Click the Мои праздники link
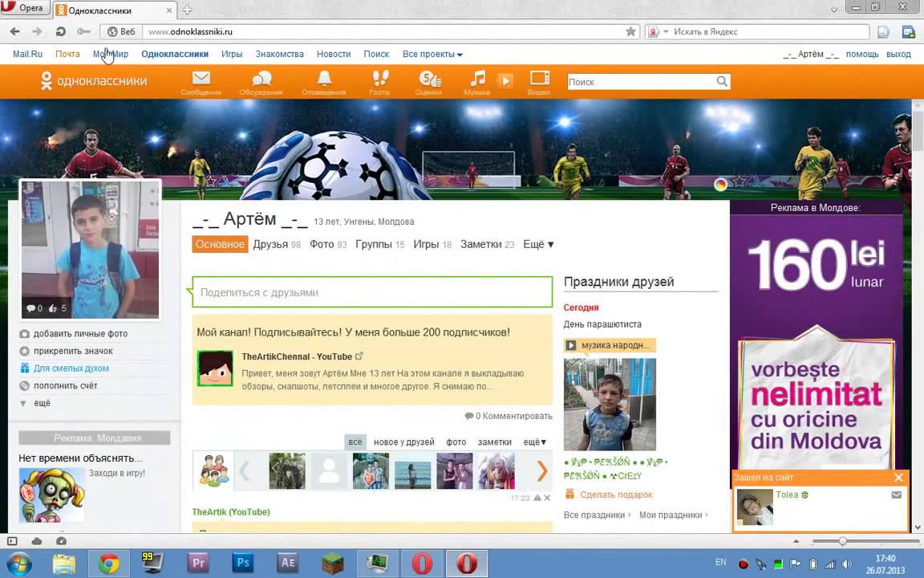The height and width of the screenshot is (578, 924). pyautogui.click(x=671, y=515)
